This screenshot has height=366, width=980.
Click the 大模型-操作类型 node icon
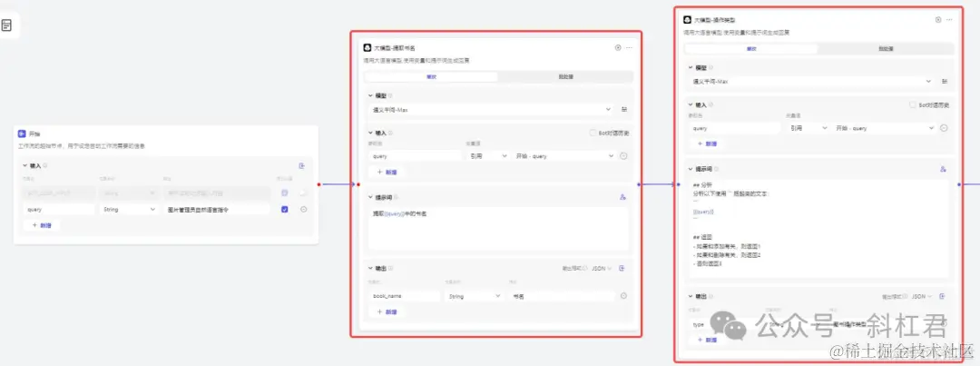pos(688,20)
